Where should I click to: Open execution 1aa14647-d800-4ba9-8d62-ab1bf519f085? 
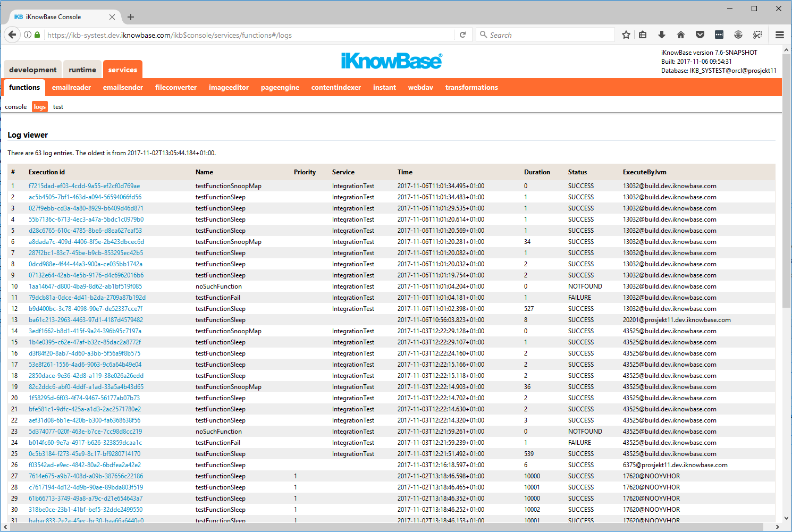tap(85, 286)
